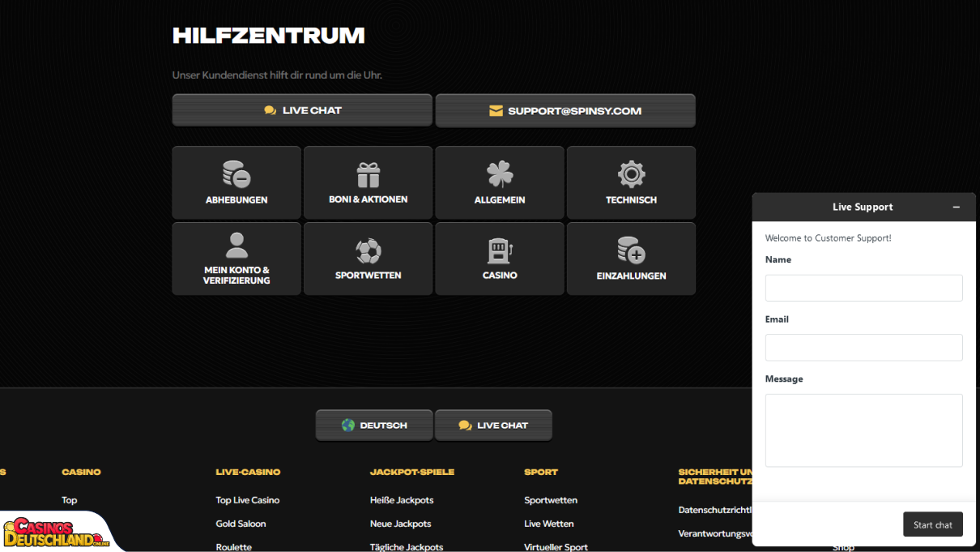Open the Top casino footer link
This screenshot has width=980, height=552.
[70, 500]
